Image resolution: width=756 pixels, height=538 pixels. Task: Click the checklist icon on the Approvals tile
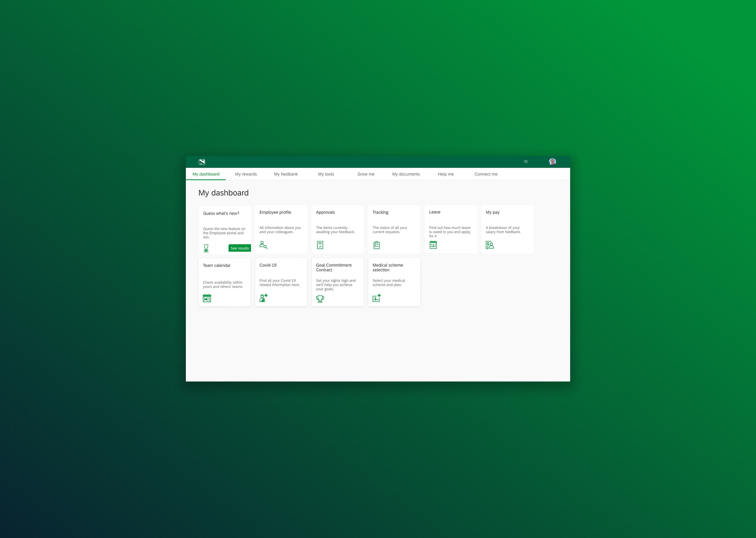click(x=320, y=245)
